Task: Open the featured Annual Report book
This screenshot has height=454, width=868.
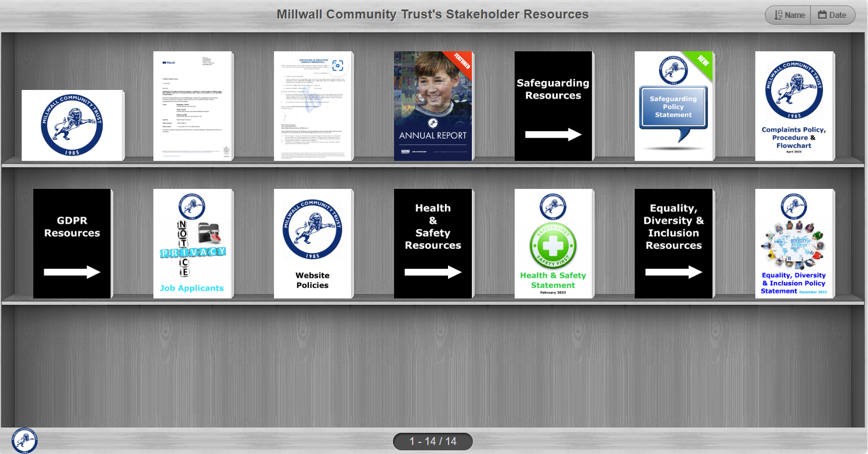Action: tap(433, 106)
